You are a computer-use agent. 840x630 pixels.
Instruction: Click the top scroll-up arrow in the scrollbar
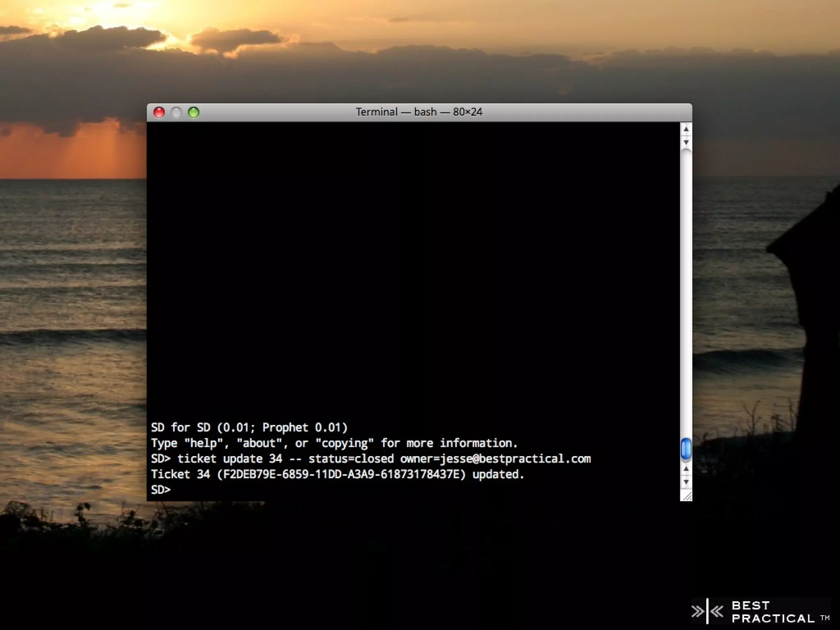(x=686, y=130)
